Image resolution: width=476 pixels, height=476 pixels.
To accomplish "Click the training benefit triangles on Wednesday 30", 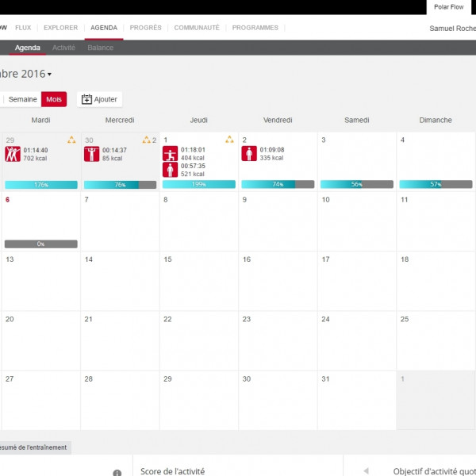I will pyautogui.click(x=147, y=140).
